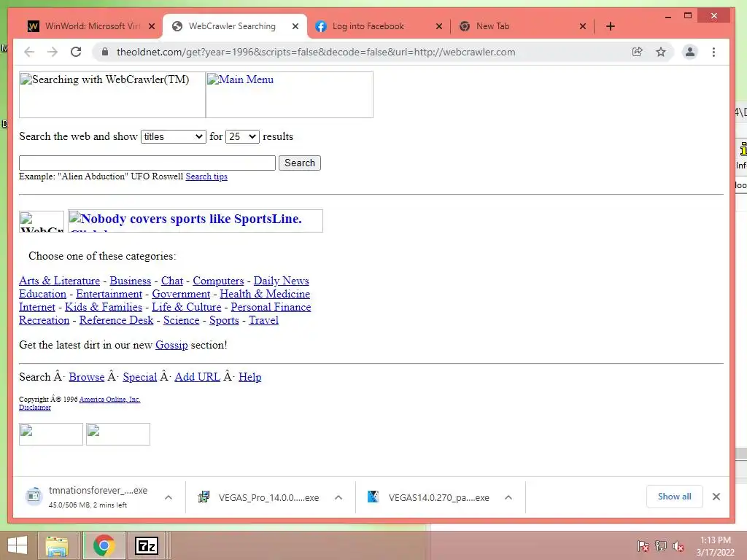
Task: Click the Search button
Action: coord(300,163)
